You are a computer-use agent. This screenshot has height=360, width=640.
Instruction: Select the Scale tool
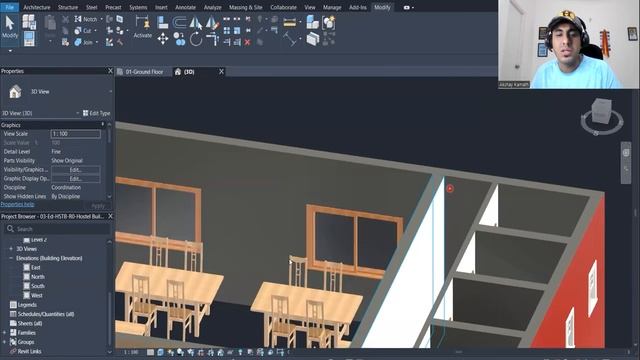(237, 31)
